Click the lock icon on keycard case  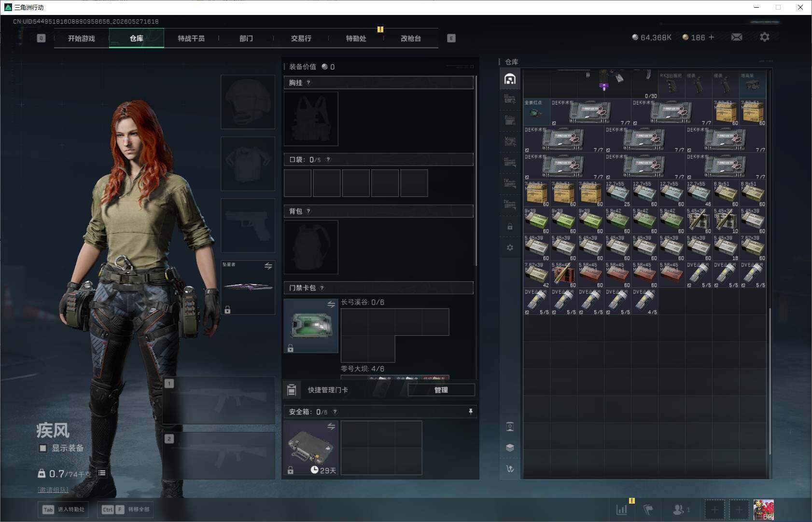291,348
